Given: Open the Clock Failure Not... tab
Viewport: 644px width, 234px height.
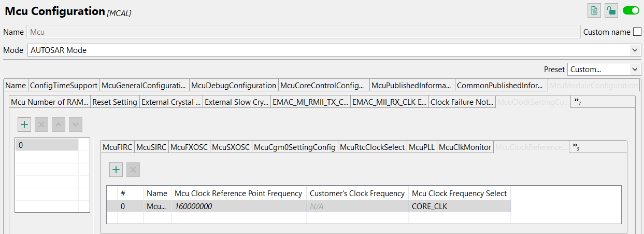Looking at the screenshot, I should 462,102.
